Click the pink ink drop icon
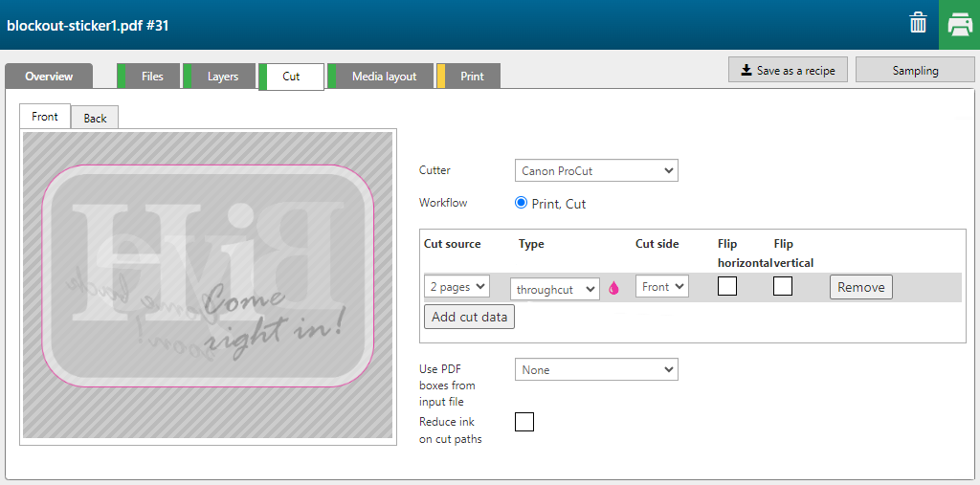The width and height of the screenshot is (980, 485). click(613, 288)
